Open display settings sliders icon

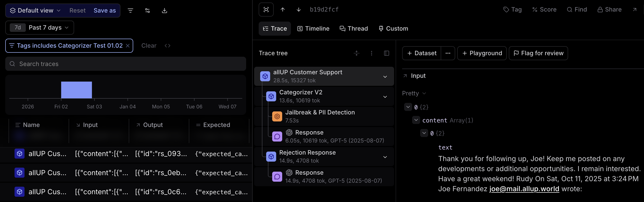coord(147,11)
